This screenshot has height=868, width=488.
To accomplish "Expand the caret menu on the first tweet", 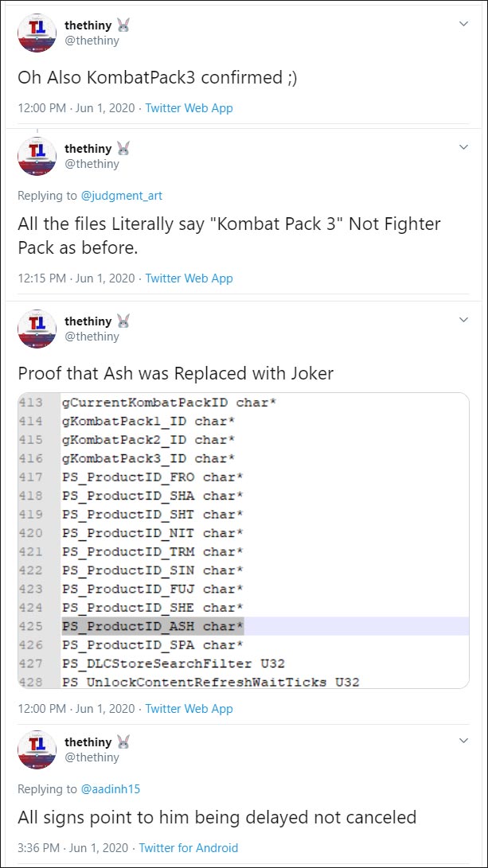I will tap(463, 24).
